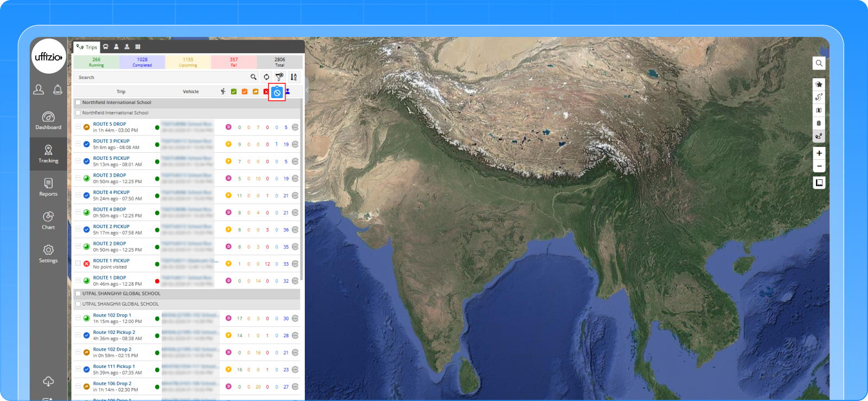Click the A-Z sort icon
Screen dimensions: 868x401
[x=293, y=77]
